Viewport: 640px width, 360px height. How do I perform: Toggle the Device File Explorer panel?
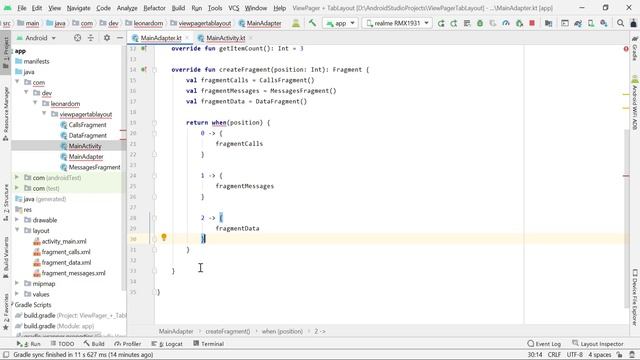[x=635, y=297]
